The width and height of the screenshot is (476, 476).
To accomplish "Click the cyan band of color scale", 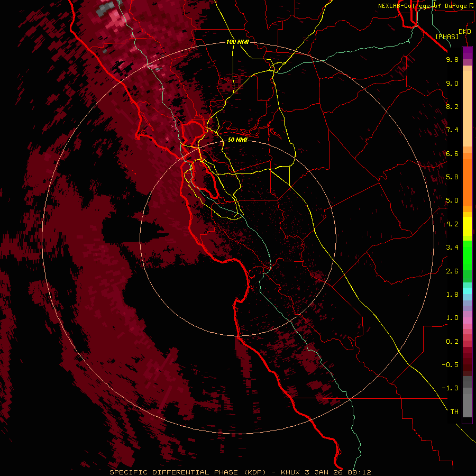I will click(467, 291).
